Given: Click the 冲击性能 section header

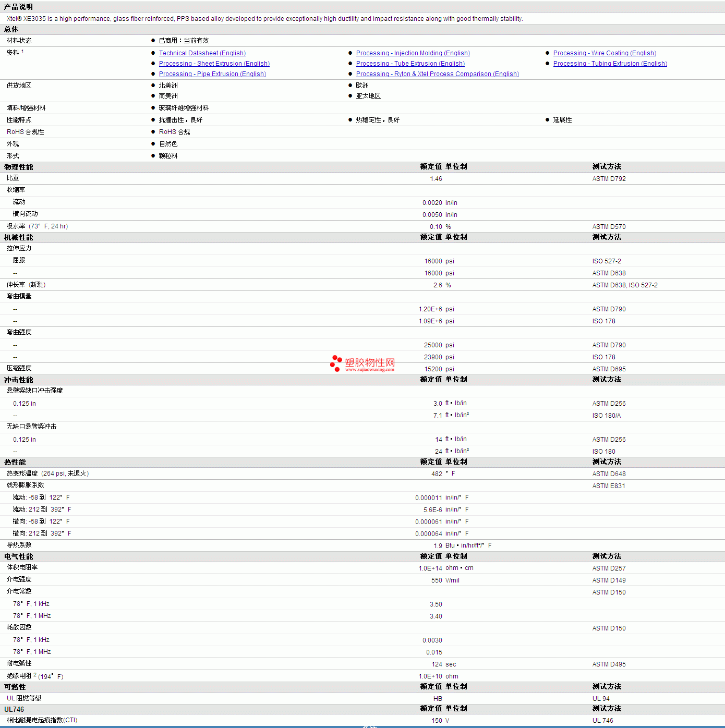Looking at the screenshot, I should pos(18,380).
